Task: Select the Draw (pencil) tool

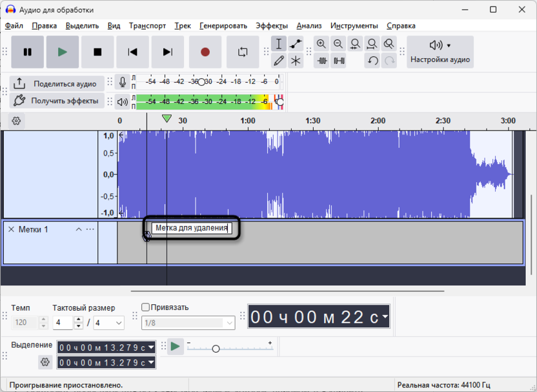Action: [x=279, y=61]
